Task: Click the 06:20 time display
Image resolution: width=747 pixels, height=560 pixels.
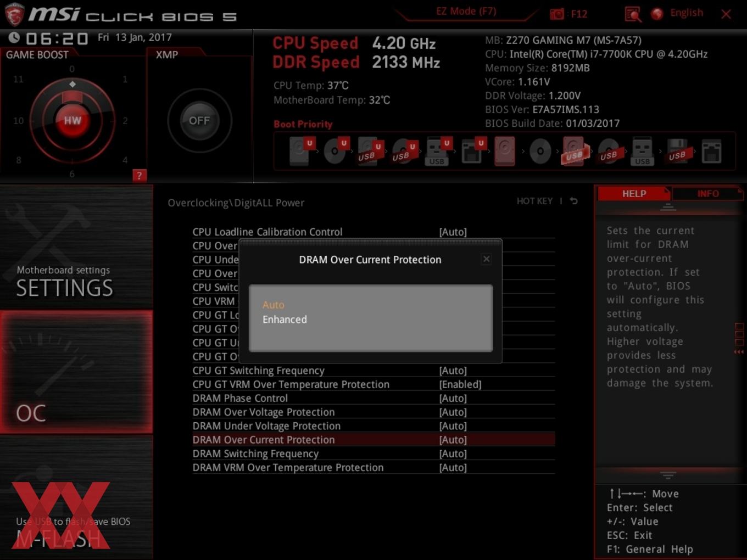Action: coord(57,38)
